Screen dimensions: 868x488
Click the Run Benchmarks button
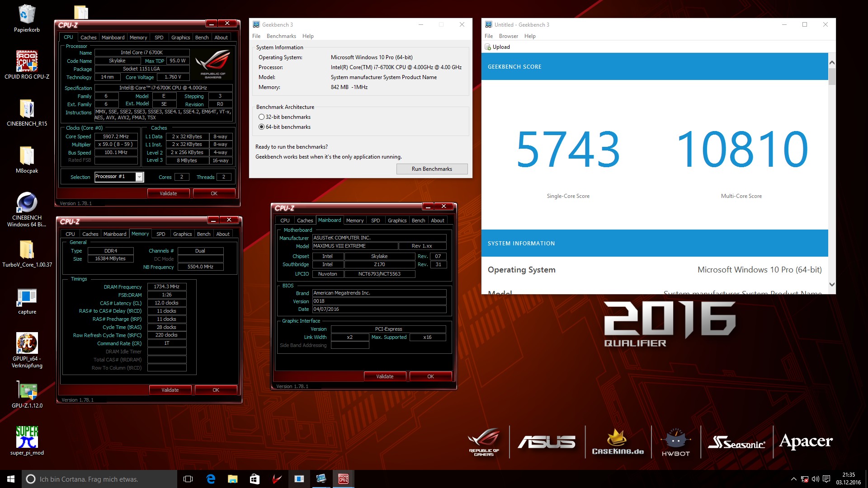tap(432, 169)
